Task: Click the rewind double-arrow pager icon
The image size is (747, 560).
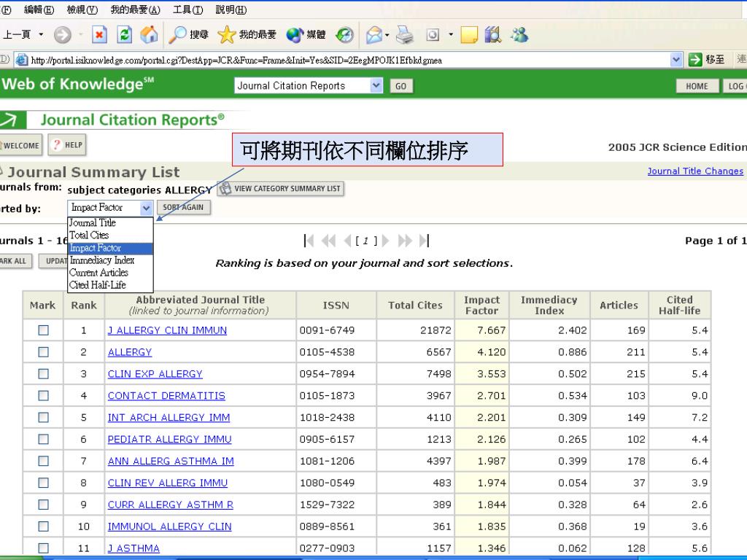Action: click(329, 241)
